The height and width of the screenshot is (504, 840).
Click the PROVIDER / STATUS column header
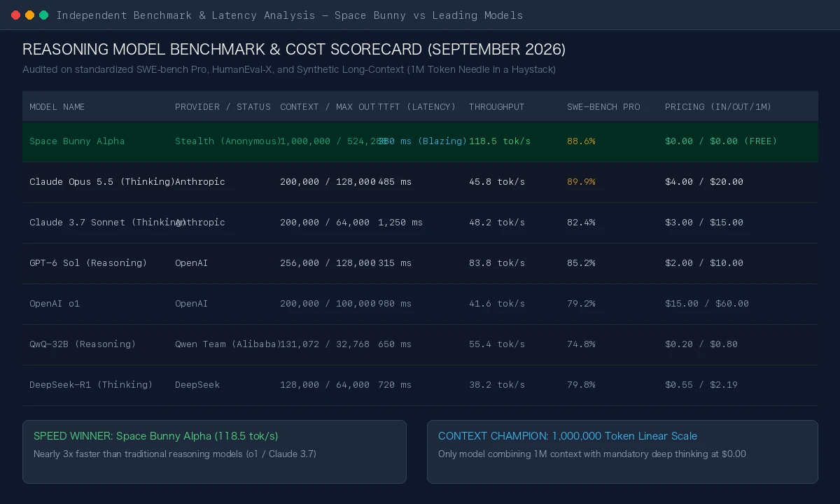(x=223, y=107)
